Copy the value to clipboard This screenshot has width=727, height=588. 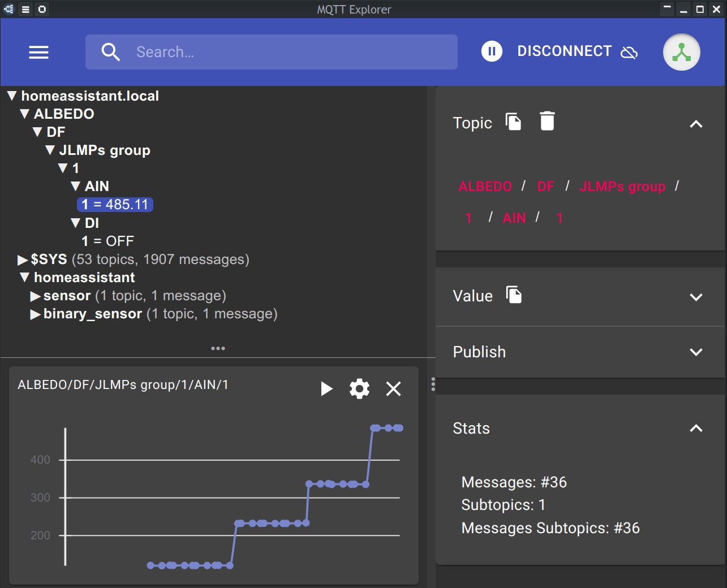pos(514,295)
